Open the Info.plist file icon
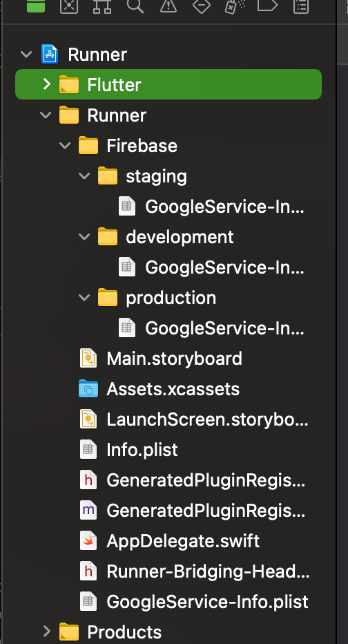The width and height of the screenshot is (348, 644). 88,449
